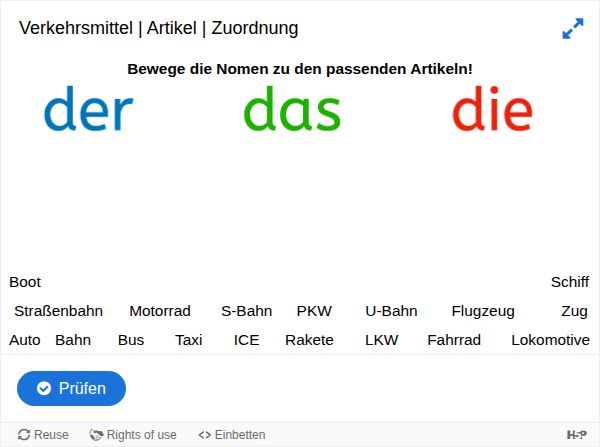Click the noun Taxi
Viewport: 600px width, 447px height.
coord(188,340)
